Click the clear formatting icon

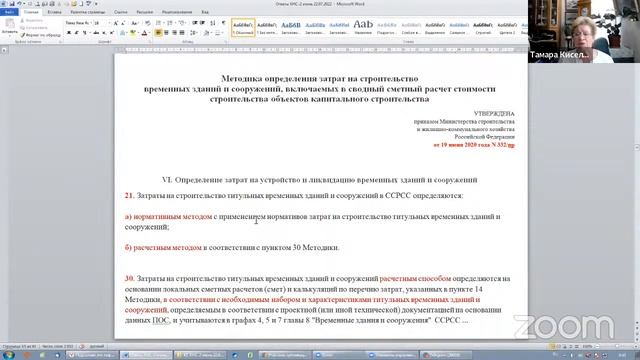(x=147, y=23)
